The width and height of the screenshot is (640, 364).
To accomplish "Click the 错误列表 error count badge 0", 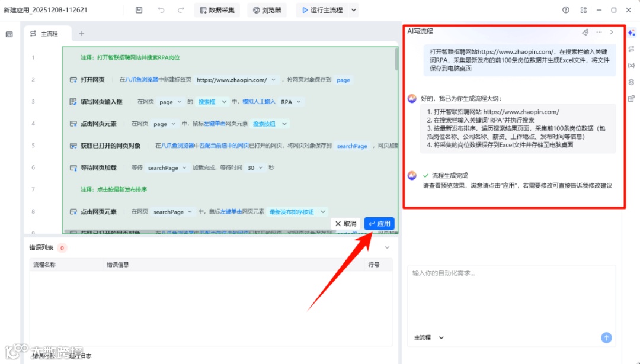I will (x=62, y=248).
